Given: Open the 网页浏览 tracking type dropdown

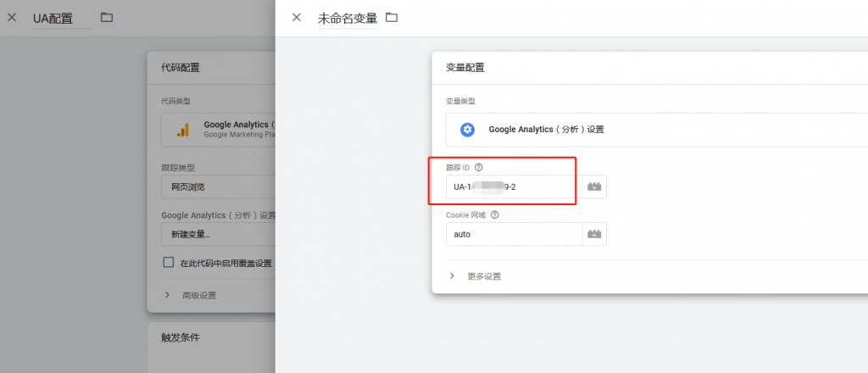Looking at the screenshot, I should point(218,187).
